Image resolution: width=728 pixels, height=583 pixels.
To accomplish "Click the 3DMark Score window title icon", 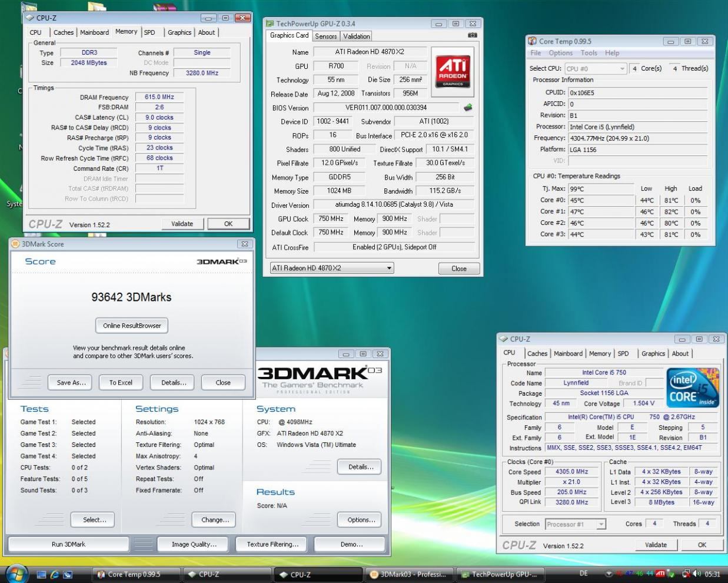I will tap(15, 244).
